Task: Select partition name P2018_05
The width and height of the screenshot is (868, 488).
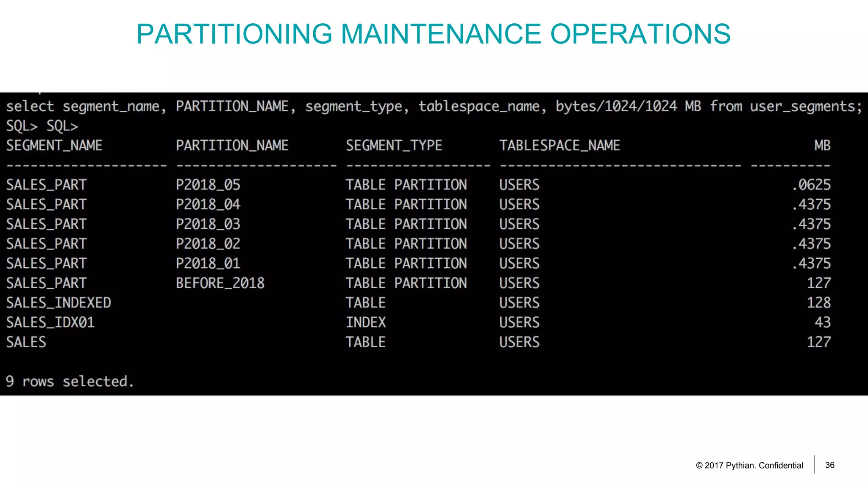Action: click(208, 185)
